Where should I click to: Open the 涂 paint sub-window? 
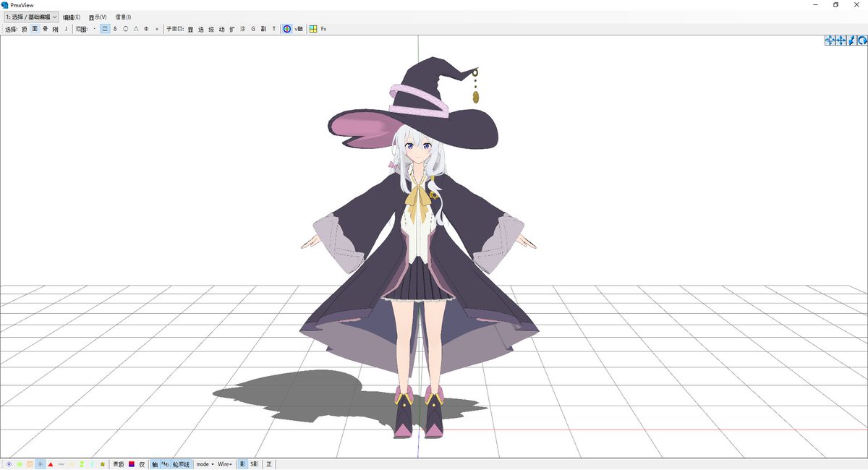coord(243,29)
